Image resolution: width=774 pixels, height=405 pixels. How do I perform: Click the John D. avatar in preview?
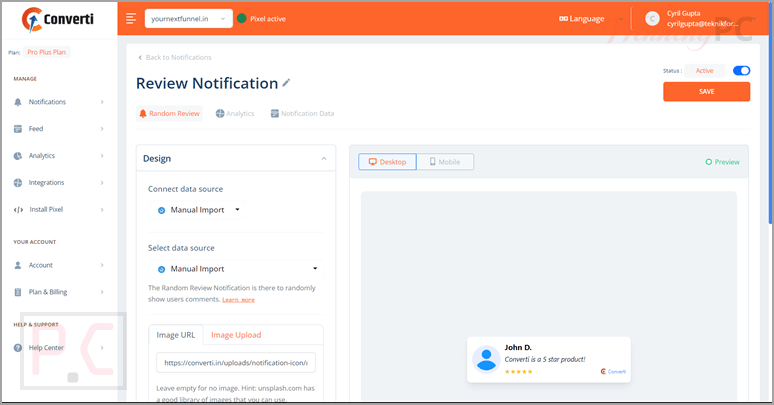pyautogui.click(x=486, y=360)
